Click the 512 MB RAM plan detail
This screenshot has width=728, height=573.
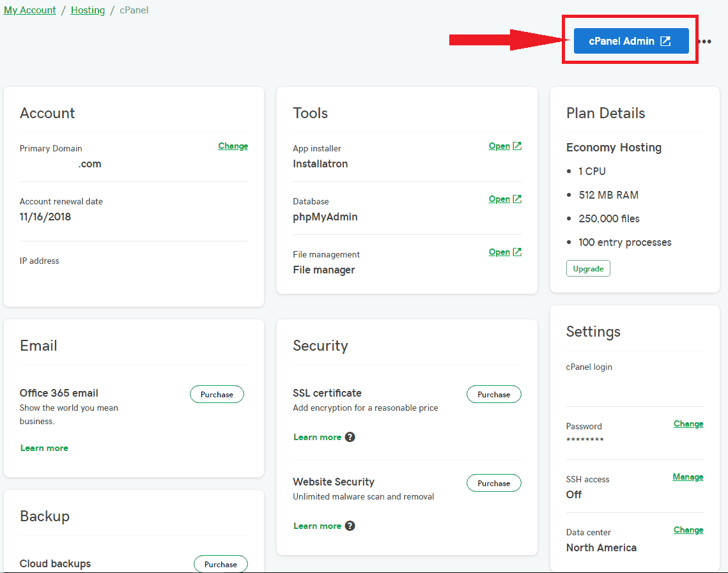[x=608, y=195]
